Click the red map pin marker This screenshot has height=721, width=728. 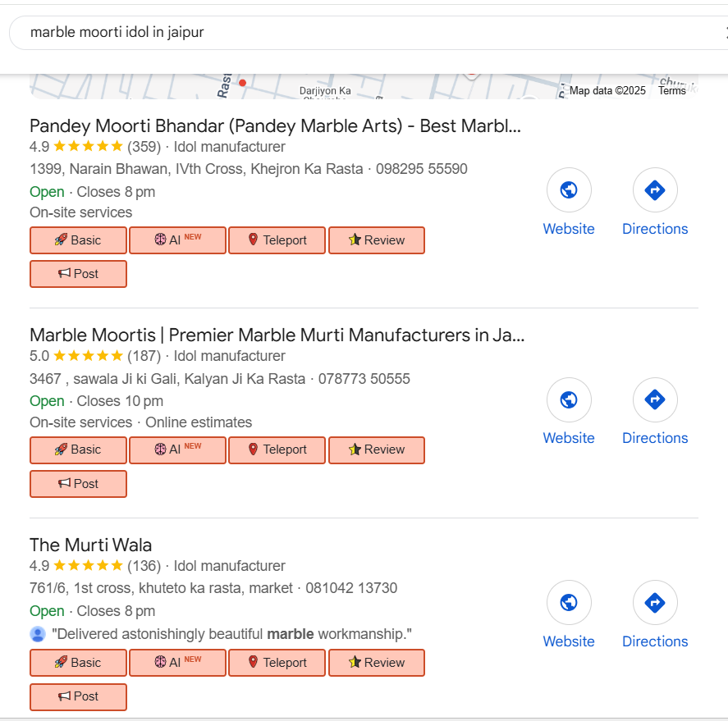point(242,83)
